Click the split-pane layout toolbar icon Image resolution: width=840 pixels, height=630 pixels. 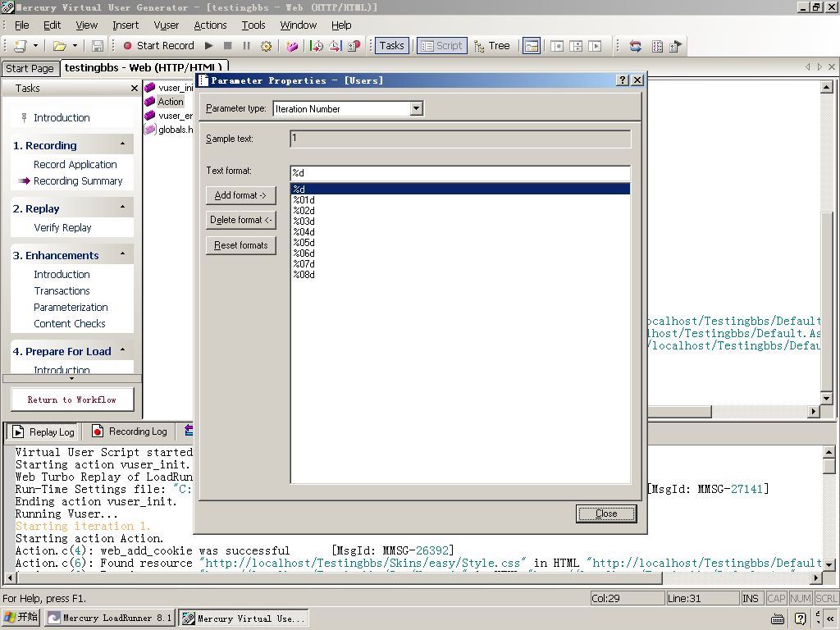click(x=576, y=46)
